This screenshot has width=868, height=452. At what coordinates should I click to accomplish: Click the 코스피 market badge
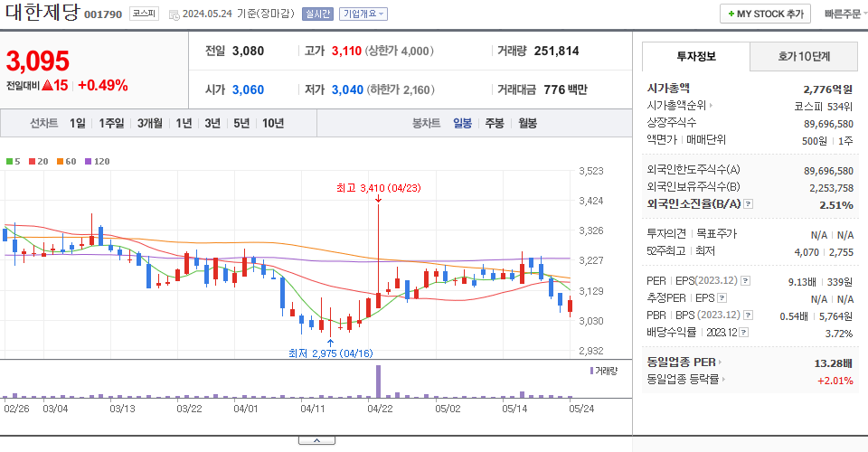coord(144,14)
